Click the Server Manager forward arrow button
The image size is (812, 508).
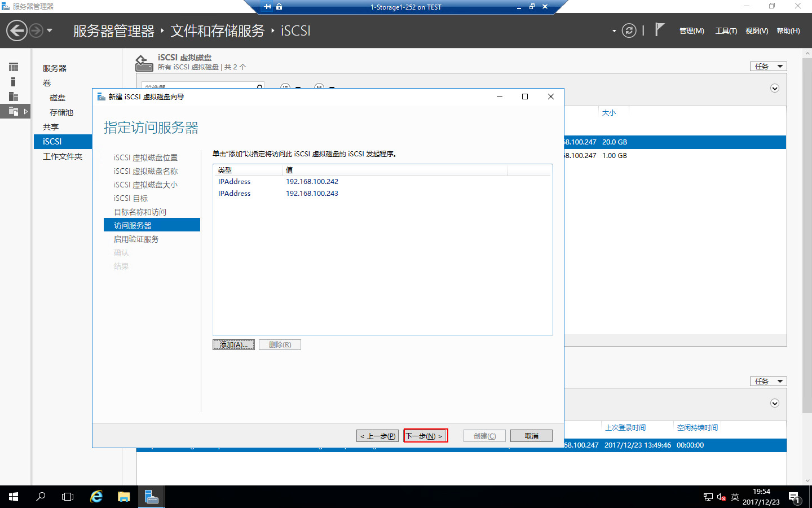36,30
